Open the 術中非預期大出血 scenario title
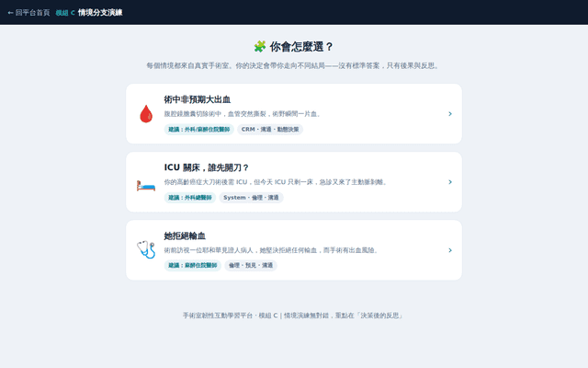 coord(198,99)
